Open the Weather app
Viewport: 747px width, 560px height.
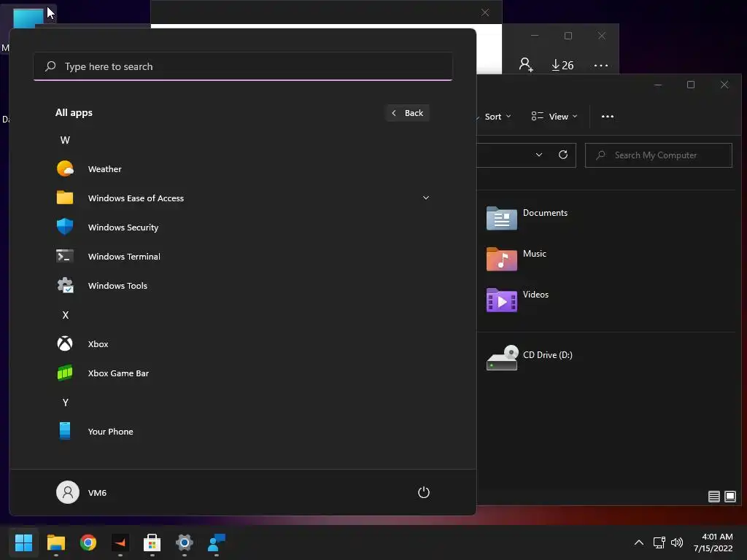tap(243, 169)
